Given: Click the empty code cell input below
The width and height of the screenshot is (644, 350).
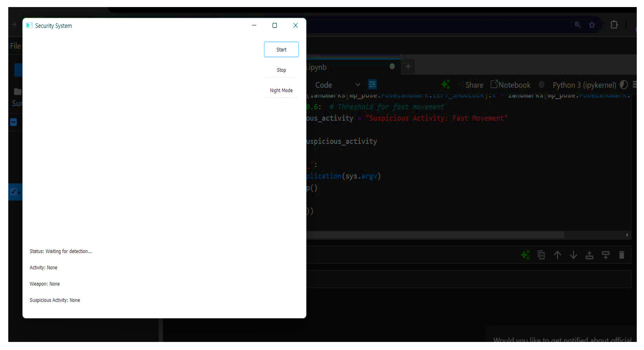Looking at the screenshot, I should tap(469, 279).
